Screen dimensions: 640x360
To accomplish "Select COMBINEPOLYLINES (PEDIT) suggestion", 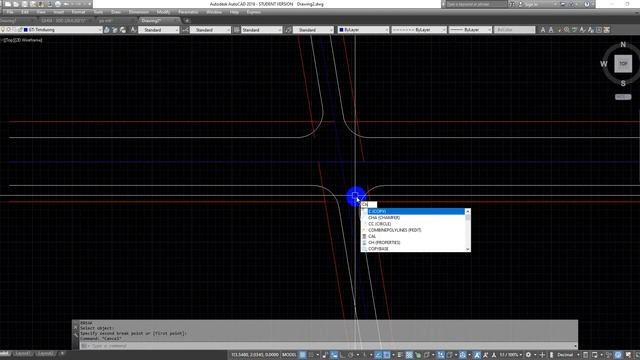I will tap(413, 230).
